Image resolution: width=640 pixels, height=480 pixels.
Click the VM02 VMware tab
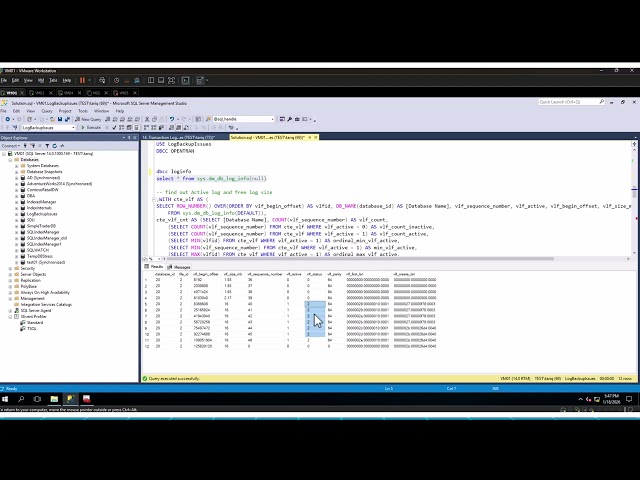point(96,93)
